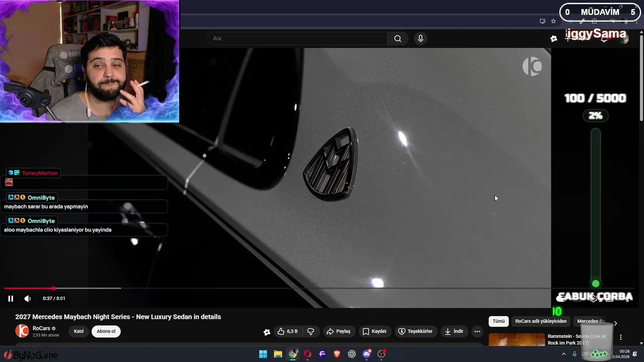
Task: Click the YouTube search field 'Ara'
Action: [x=297, y=38]
